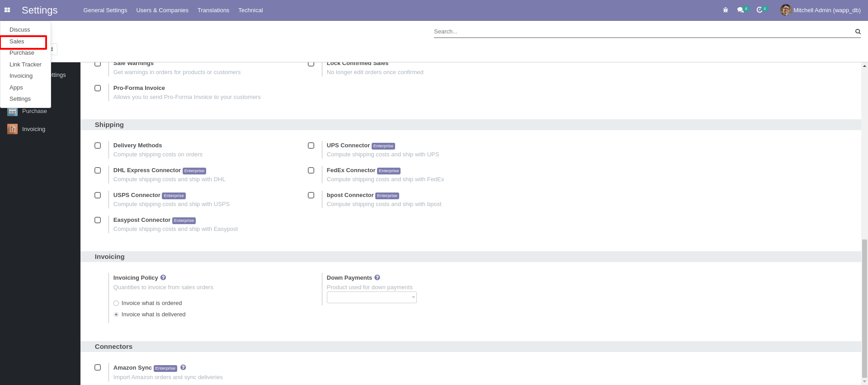Choose Link Tracker in apps menu
The width and height of the screenshot is (868, 385).
(x=25, y=65)
